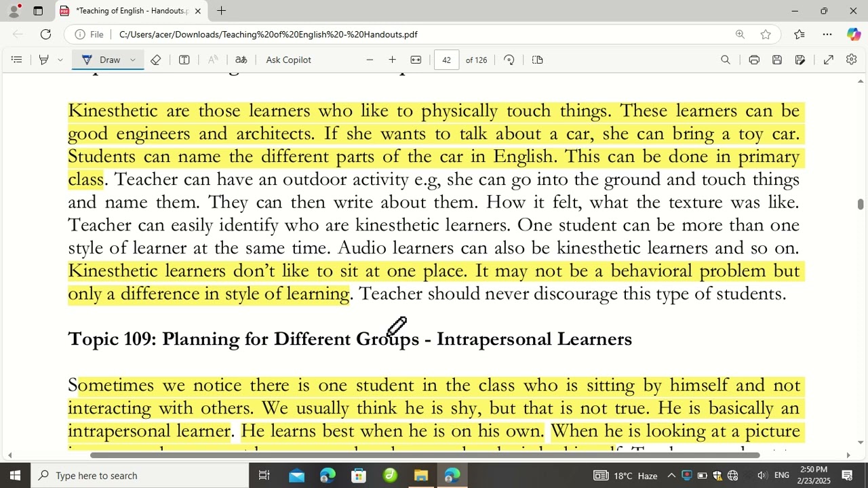
Task: Click the address bar file URL
Action: pyautogui.click(x=268, y=35)
